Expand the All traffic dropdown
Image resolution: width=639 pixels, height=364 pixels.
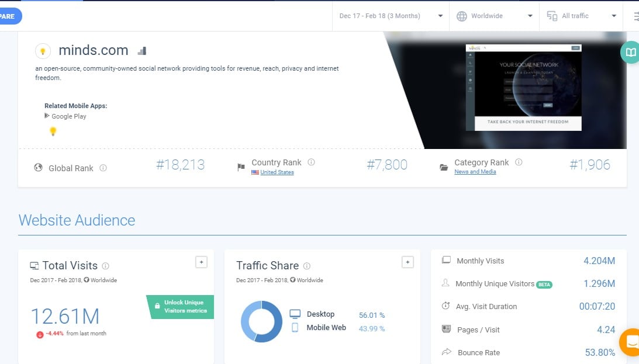pos(582,16)
